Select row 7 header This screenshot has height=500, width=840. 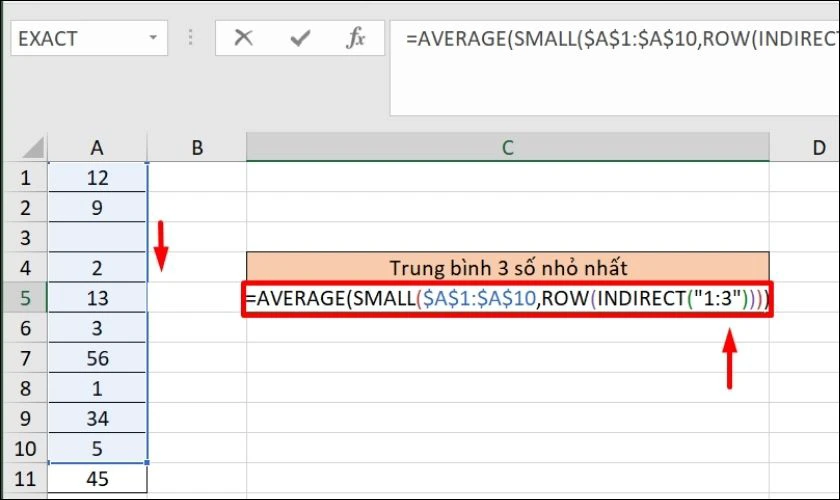pyautogui.click(x=25, y=358)
